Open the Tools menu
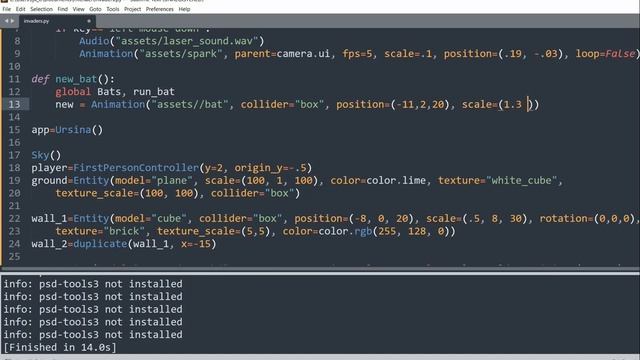This screenshot has height=360, width=640. tap(113, 9)
